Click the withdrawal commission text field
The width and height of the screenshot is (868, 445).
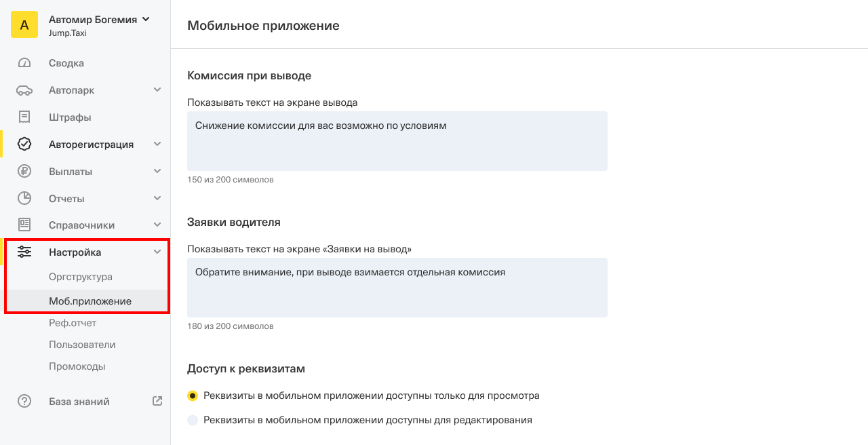coord(397,141)
